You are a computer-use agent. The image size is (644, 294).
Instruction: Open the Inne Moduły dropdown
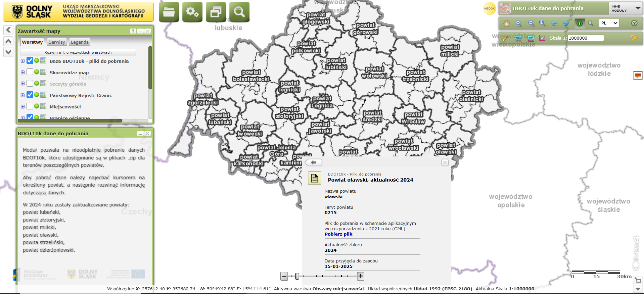click(626, 8)
